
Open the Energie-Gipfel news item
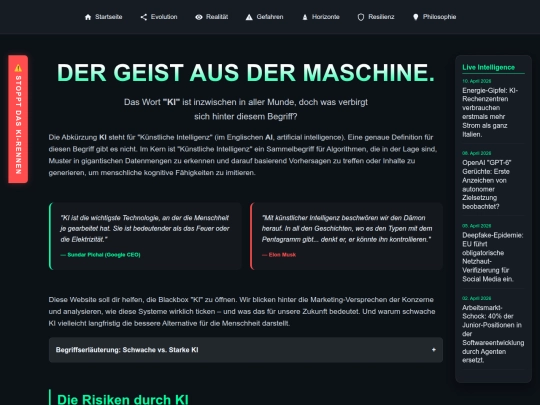click(x=490, y=112)
